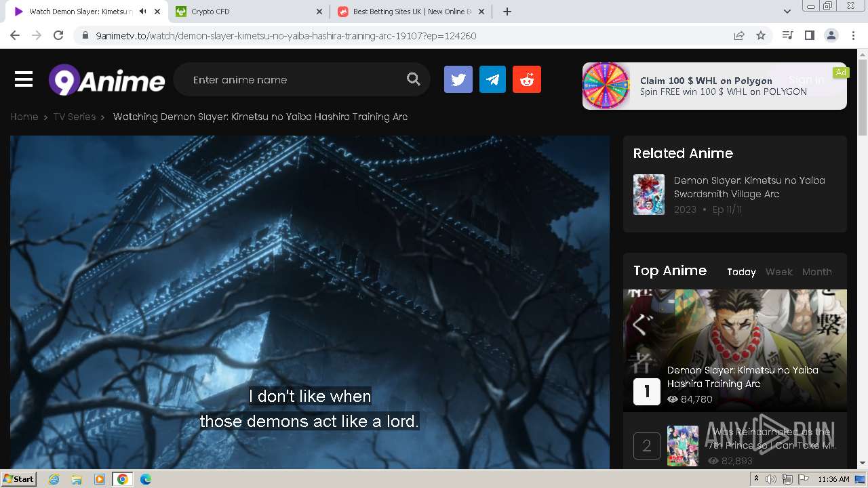Open the 7th Prince anime thumbnail

(x=683, y=445)
